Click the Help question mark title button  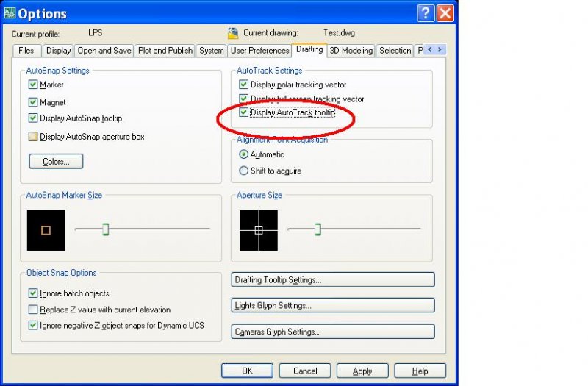[426, 13]
